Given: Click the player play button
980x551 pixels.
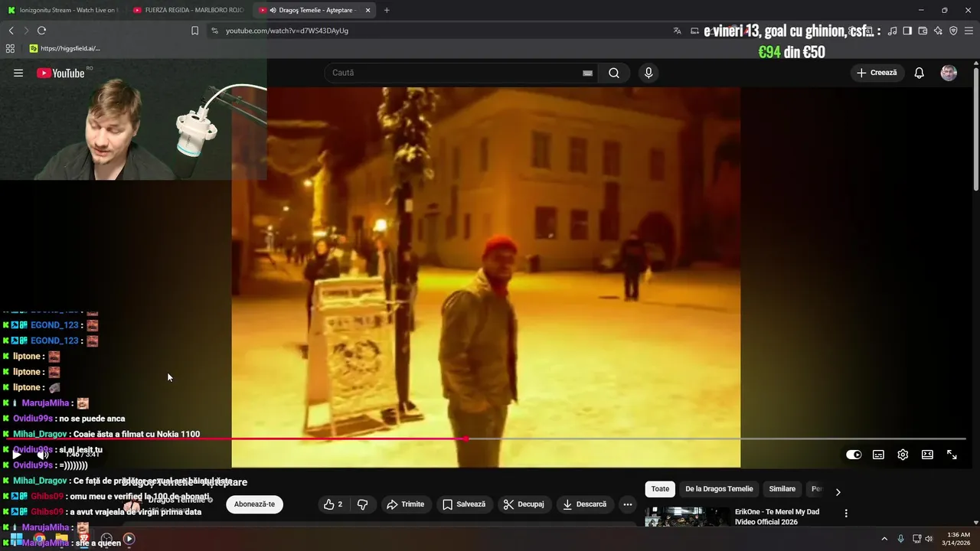Looking at the screenshot, I should tap(17, 455).
